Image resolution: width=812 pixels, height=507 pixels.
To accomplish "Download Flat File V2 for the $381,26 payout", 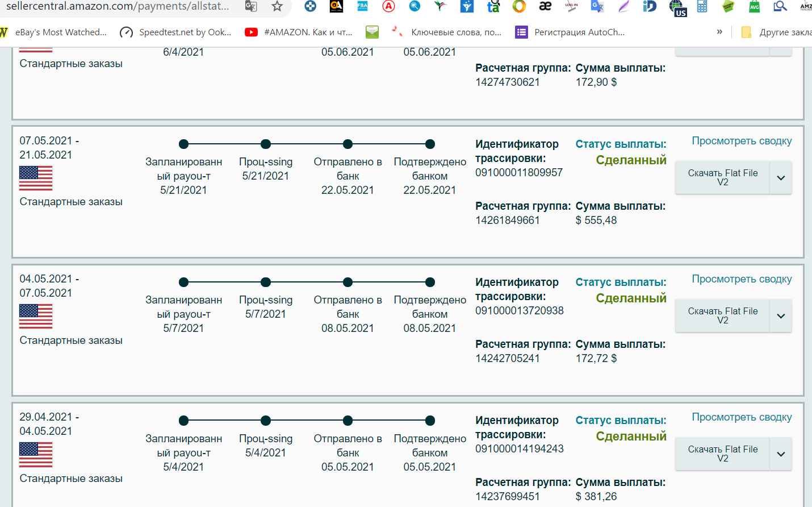I will (x=722, y=454).
